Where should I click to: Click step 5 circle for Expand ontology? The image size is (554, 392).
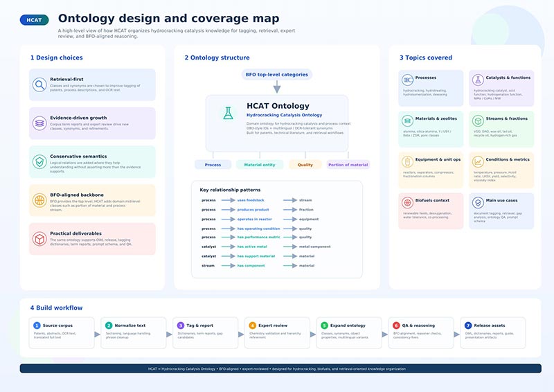coord(324,326)
